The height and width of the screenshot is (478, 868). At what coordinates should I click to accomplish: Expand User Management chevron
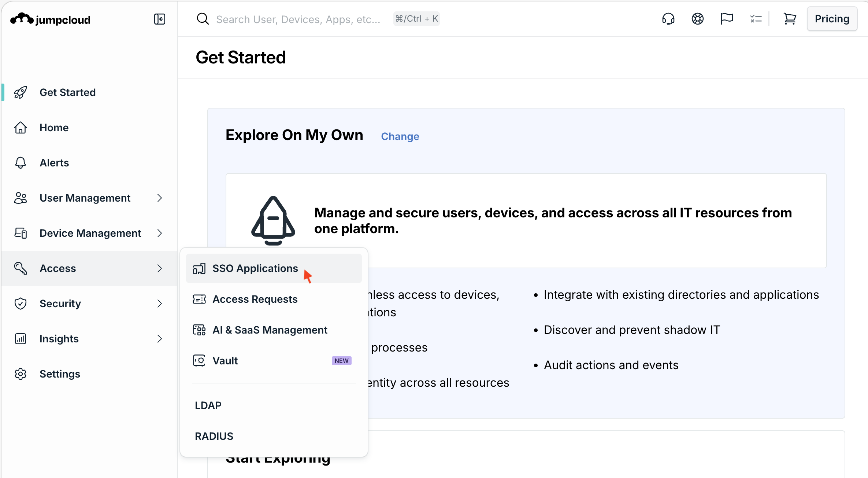(x=160, y=198)
